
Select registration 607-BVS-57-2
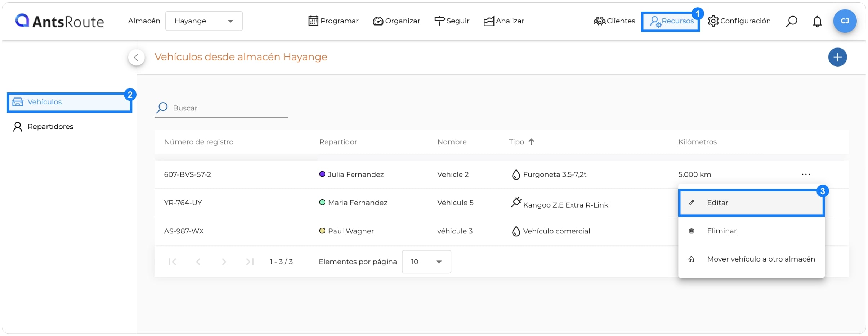pos(188,174)
